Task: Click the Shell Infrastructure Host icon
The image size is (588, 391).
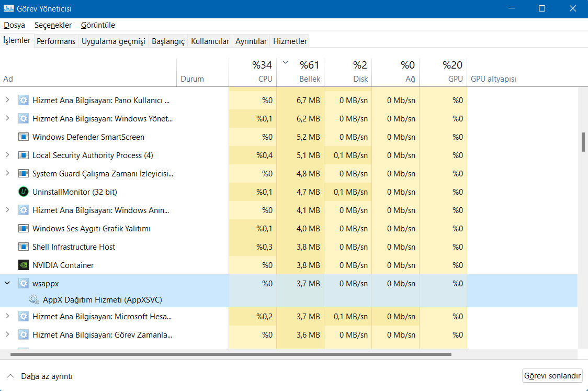Action: tap(23, 247)
